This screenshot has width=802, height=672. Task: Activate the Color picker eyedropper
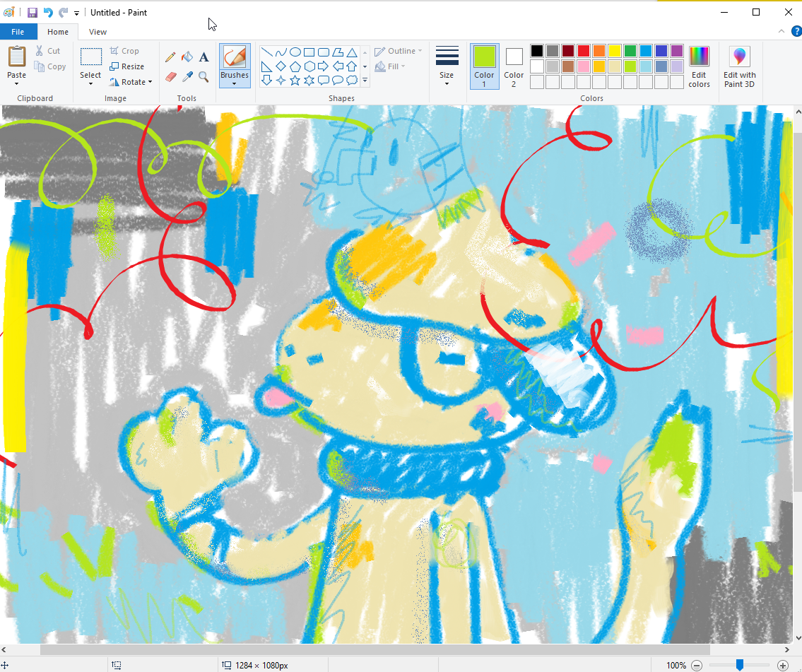[x=187, y=76]
